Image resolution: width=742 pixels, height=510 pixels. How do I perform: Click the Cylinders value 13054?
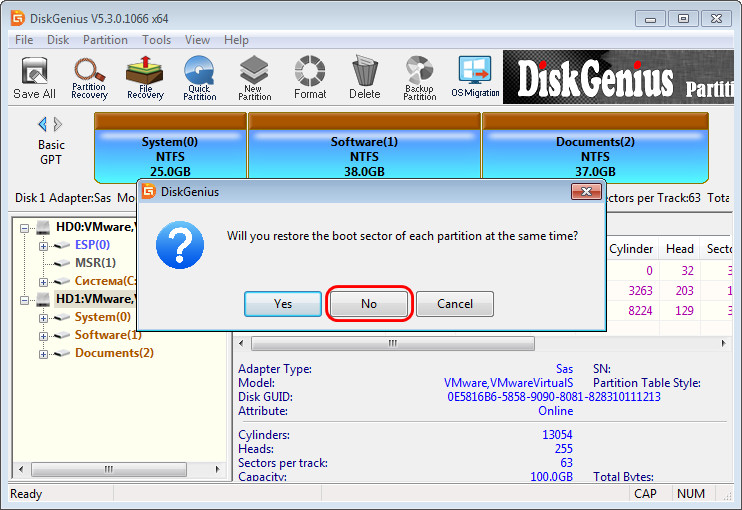[557, 434]
